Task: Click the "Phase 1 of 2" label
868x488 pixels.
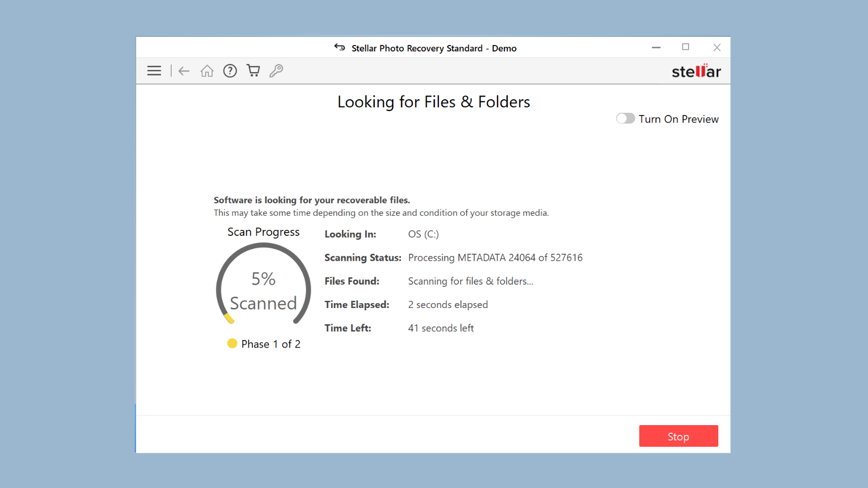Action: [271, 344]
